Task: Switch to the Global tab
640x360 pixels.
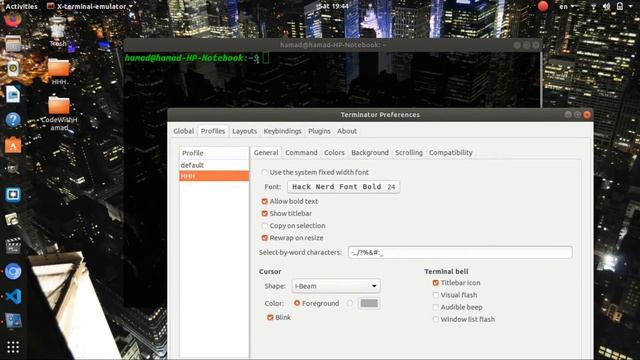Action: pos(183,131)
